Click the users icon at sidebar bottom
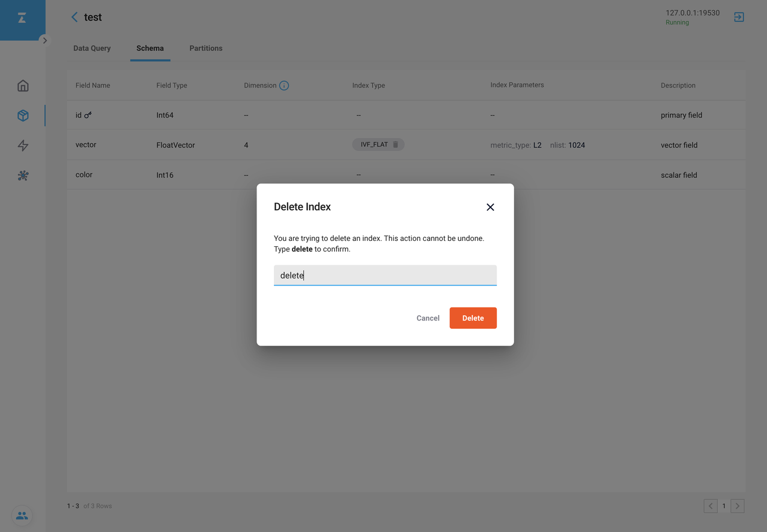The height and width of the screenshot is (532, 767). [x=22, y=515]
